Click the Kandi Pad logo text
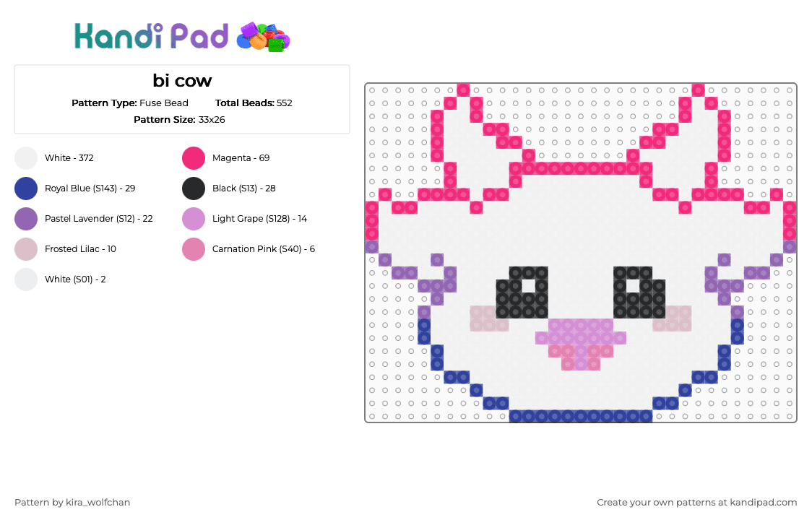 click(x=151, y=36)
